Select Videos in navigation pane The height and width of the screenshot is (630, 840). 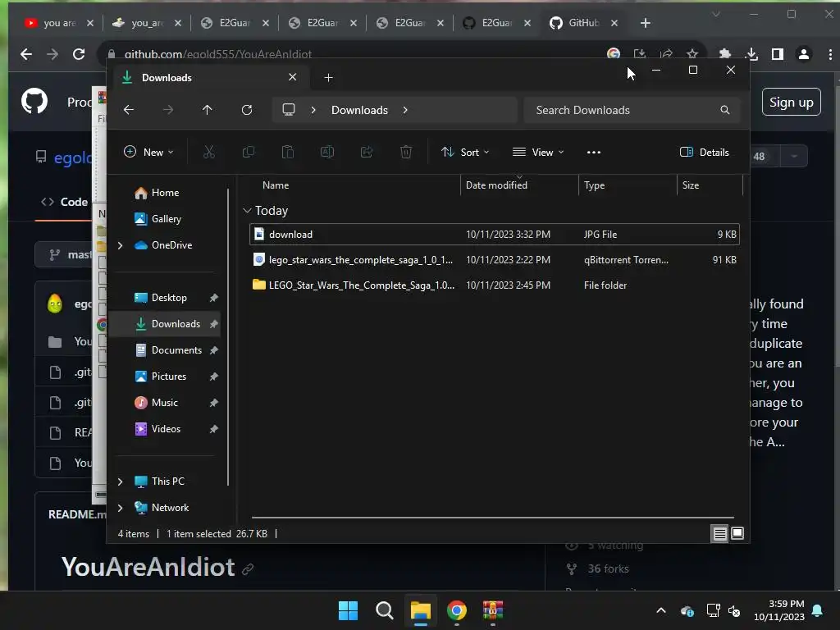(x=166, y=429)
